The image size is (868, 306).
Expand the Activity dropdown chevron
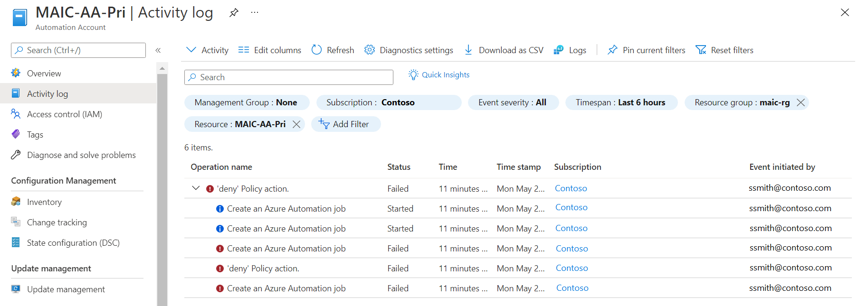pyautogui.click(x=191, y=50)
